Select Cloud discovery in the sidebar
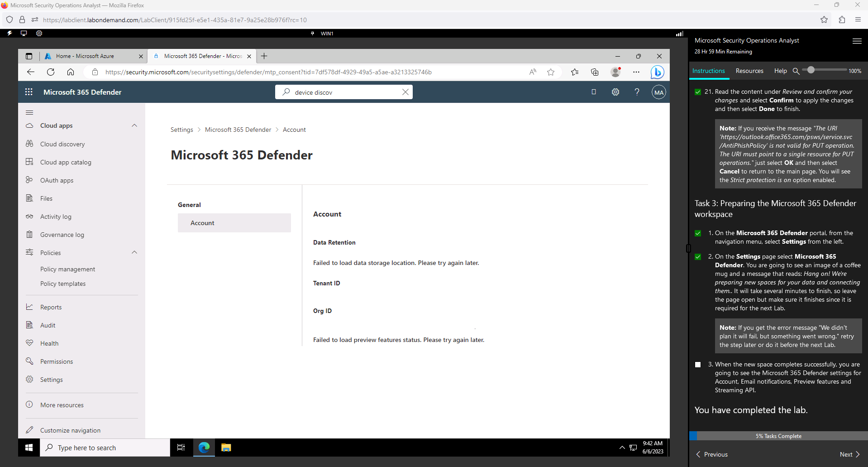Screen dimensions: 868x467 pos(62,144)
